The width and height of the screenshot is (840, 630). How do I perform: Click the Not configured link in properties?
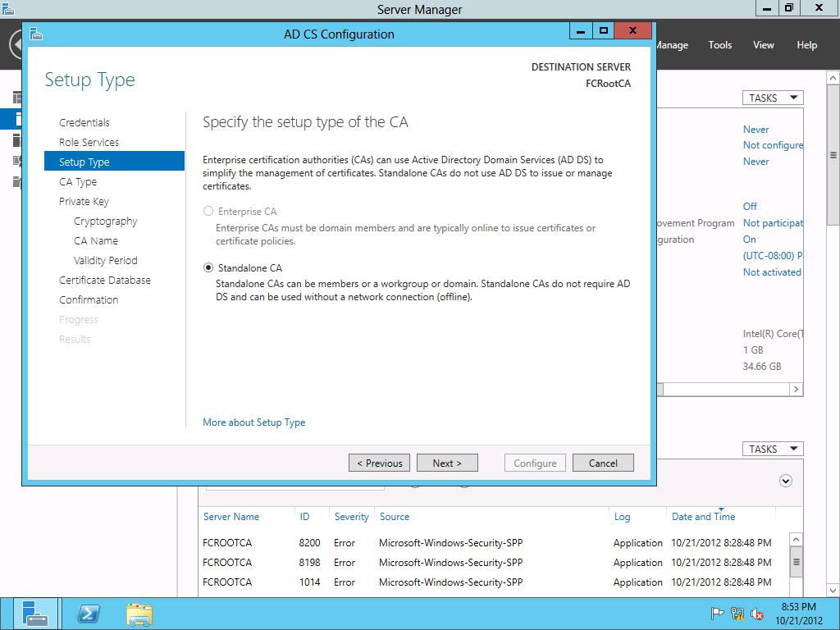click(x=773, y=145)
